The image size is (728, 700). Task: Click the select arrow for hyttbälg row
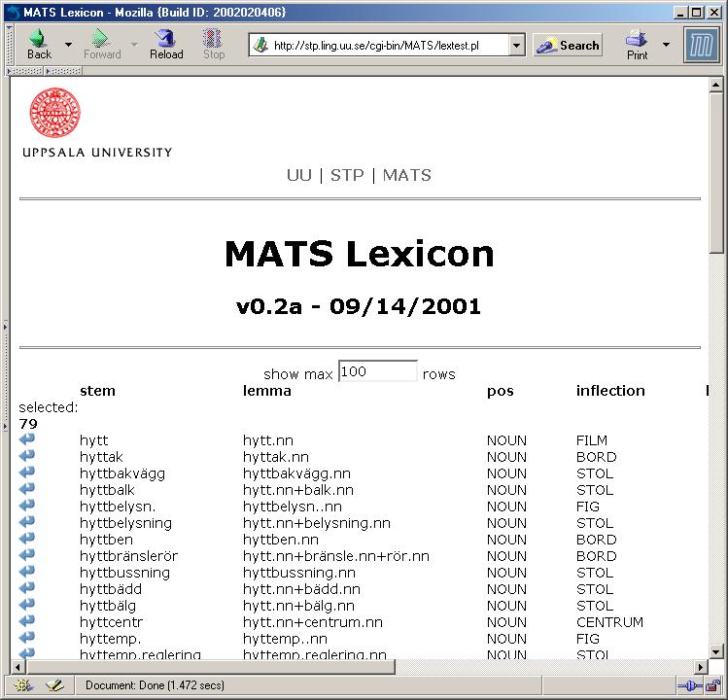point(27,604)
